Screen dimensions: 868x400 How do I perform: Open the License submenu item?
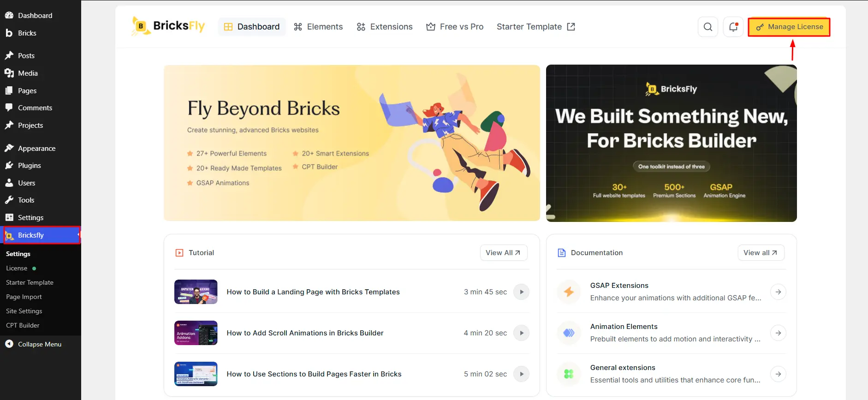17,268
